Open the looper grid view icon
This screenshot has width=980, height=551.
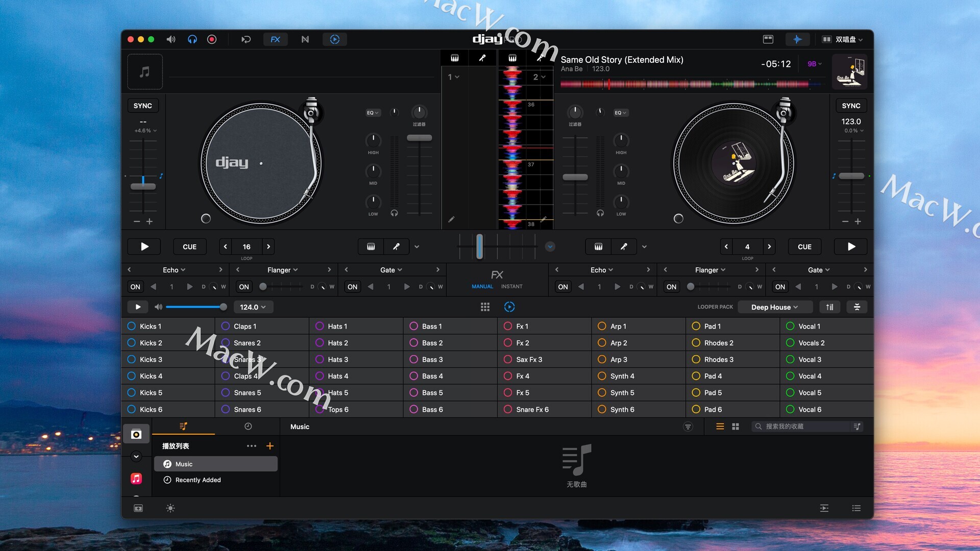click(485, 307)
